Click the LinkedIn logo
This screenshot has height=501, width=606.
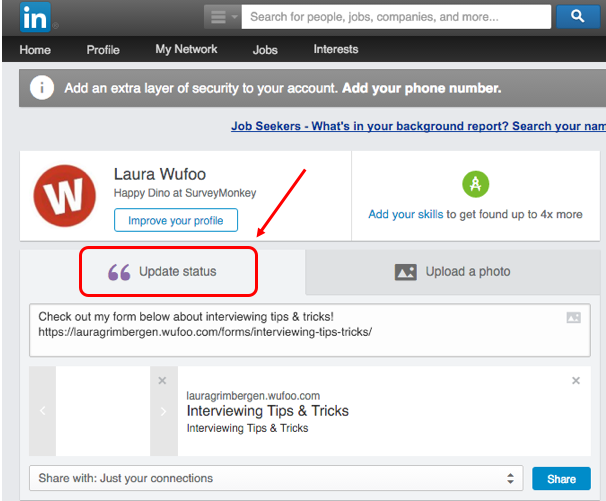(35, 17)
